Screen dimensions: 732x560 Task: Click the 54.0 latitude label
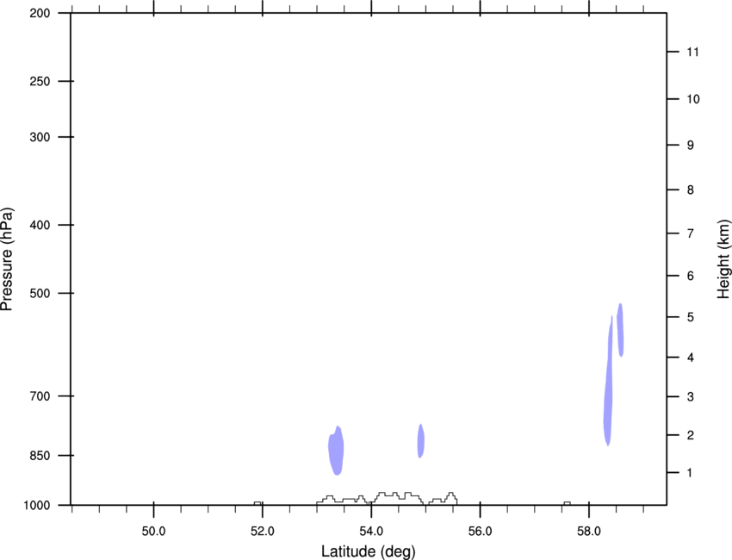[372, 532]
